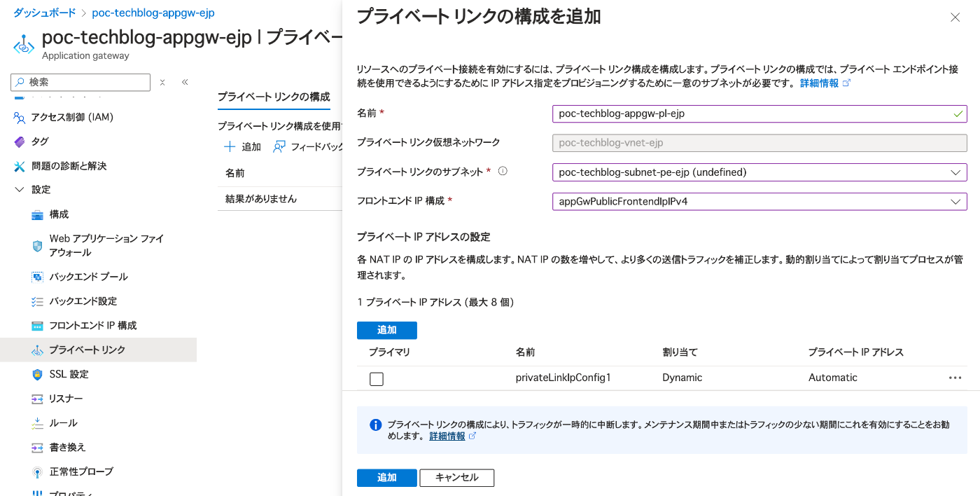Select バックエンド設定 in the sidebar
The height and width of the screenshot is (496, 980).
tap(80, 301)
